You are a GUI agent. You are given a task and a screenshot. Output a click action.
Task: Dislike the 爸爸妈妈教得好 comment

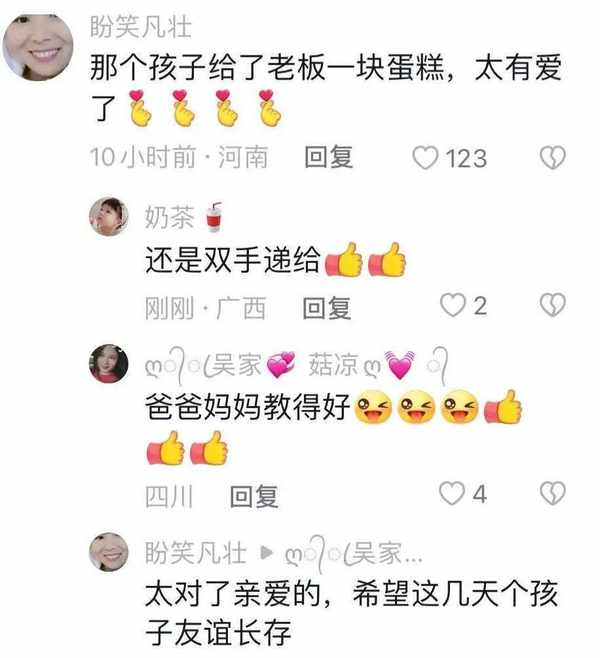coord(553,493)
